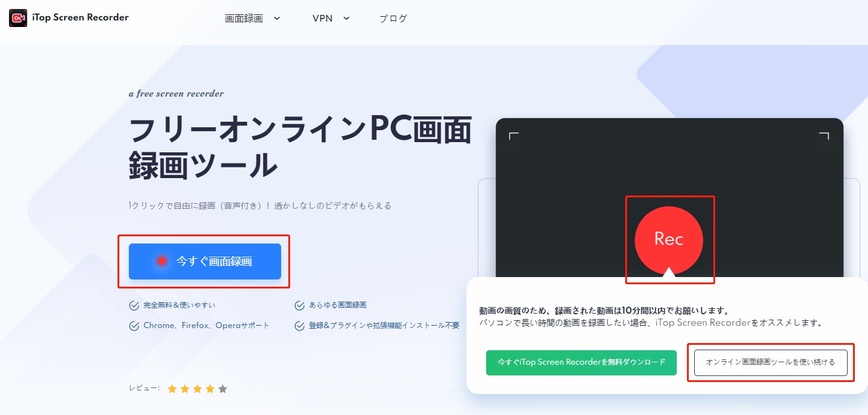Click the checkmark icon beside あらゆる画面録画

(x=300, y=306)
